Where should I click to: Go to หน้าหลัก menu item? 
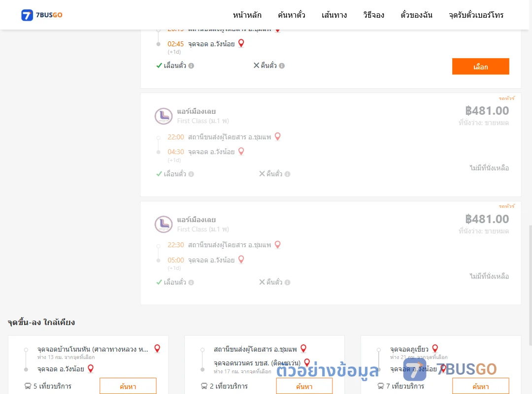tap(247, 15)
